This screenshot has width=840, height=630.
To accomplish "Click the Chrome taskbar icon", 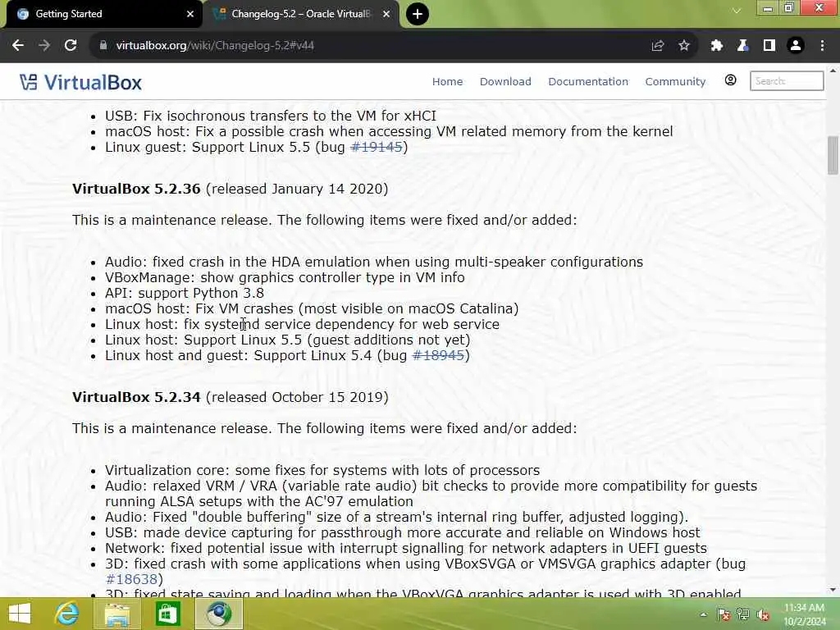I will tap(218, 614).
